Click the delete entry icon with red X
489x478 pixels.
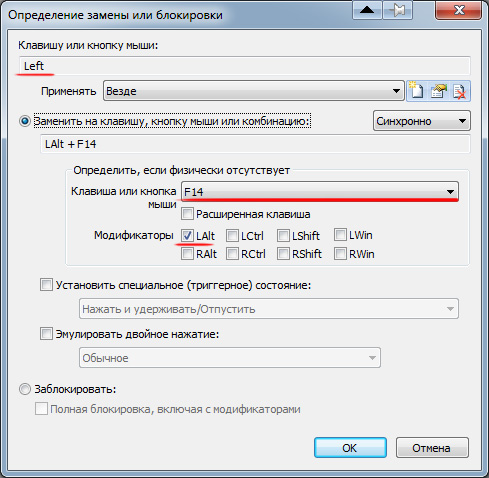[460, 91]
